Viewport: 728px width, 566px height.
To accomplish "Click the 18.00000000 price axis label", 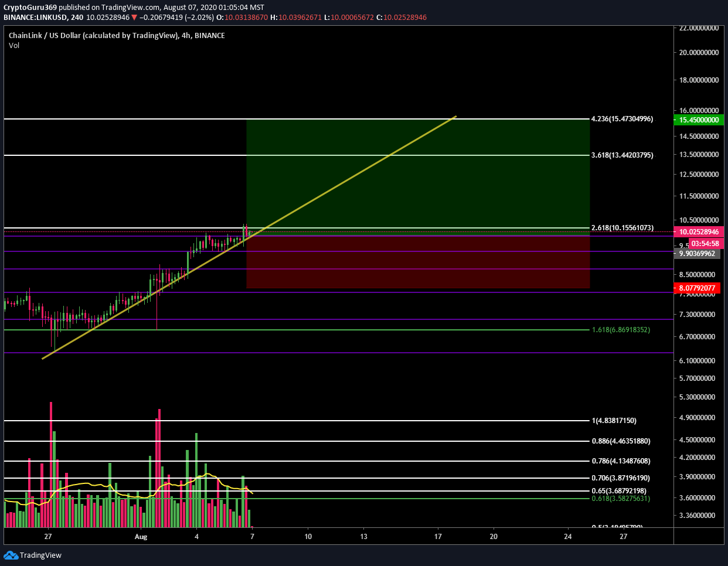I will (x=699, y=80).
